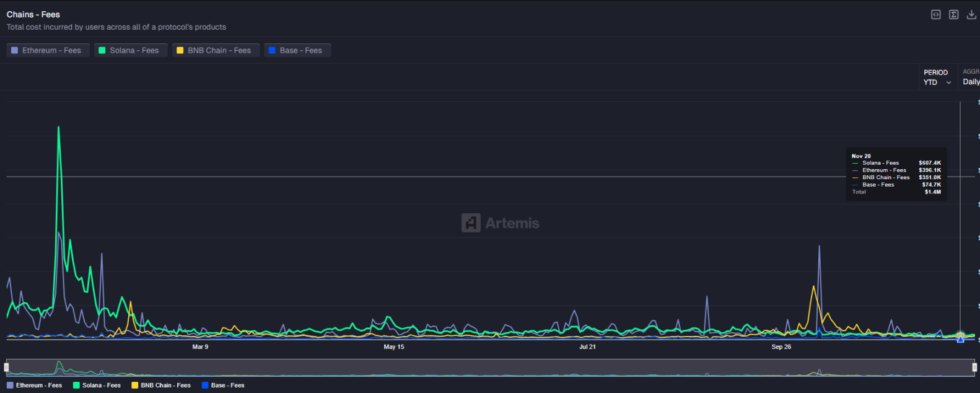Click BNB Chain - Fees bottom legend entry
The width and height of the screenshot is (980, 393).
click(161, 385)
